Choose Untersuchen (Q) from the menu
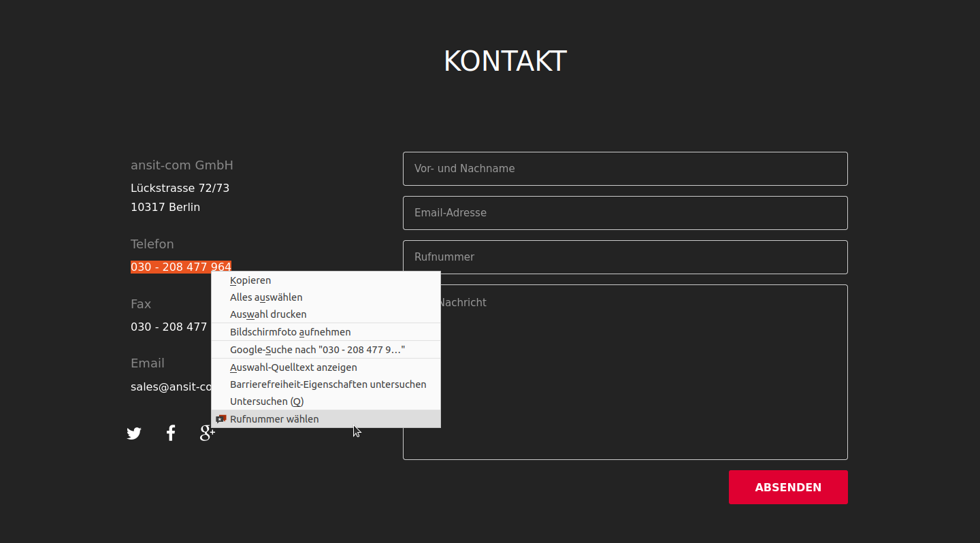This screenshot has height=543, width=980. tap(267, 401)
